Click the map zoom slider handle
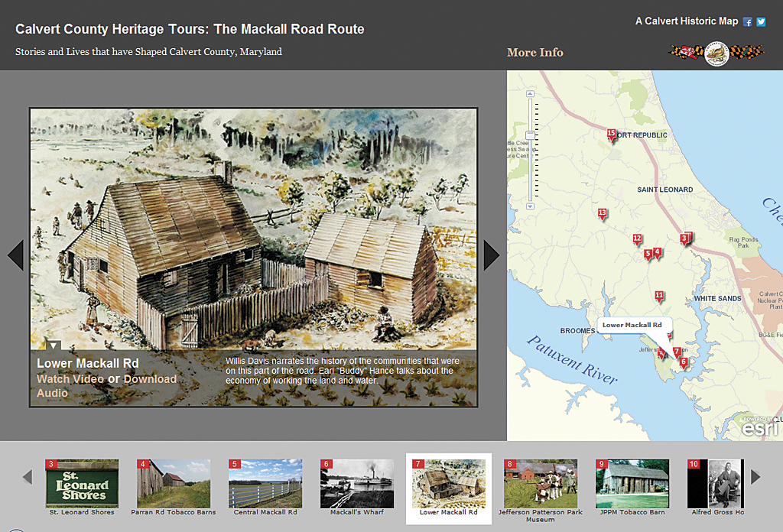The height and width of the screenshot is (532, 783). pyautogui.click(x=531, y=135)
